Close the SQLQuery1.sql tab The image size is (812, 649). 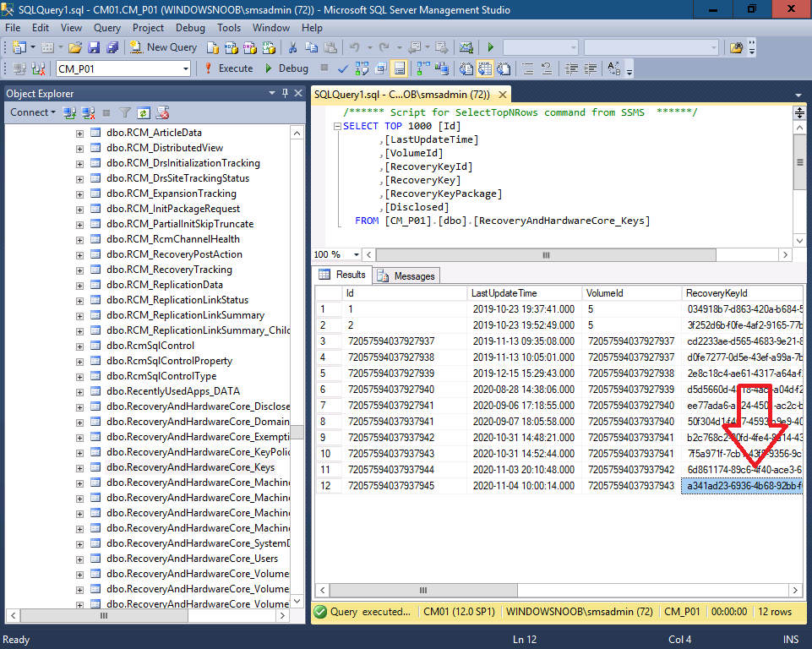coord(502,95)
